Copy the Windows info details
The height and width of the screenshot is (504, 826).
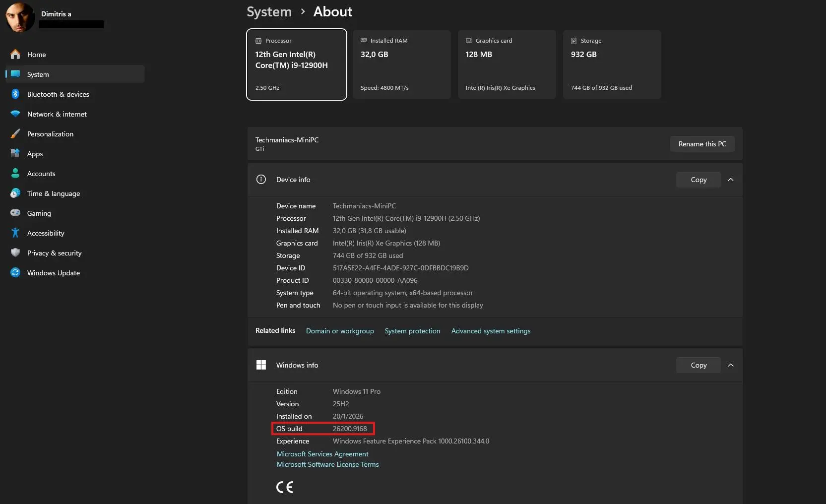(x=699, y=365)
